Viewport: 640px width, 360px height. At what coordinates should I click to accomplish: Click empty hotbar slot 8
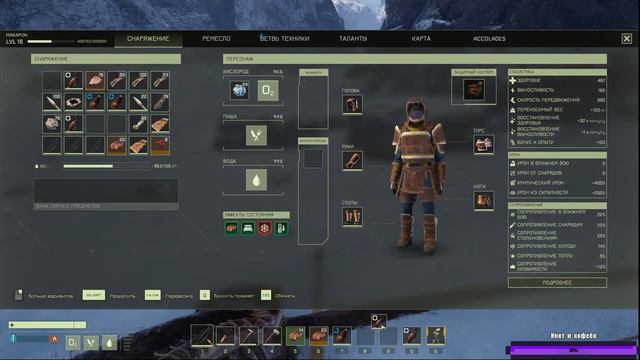[365, 336]
